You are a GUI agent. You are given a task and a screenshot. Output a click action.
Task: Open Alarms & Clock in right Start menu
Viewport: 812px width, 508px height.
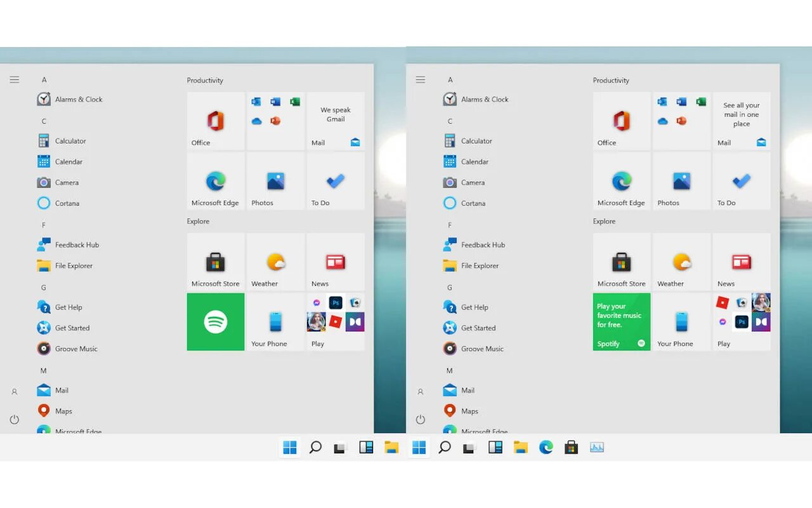tap(476, 99)
